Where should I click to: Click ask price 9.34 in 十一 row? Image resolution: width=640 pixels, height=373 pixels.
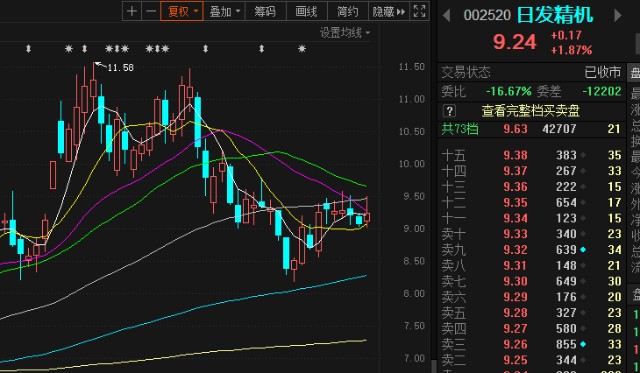tap(515, 218)
